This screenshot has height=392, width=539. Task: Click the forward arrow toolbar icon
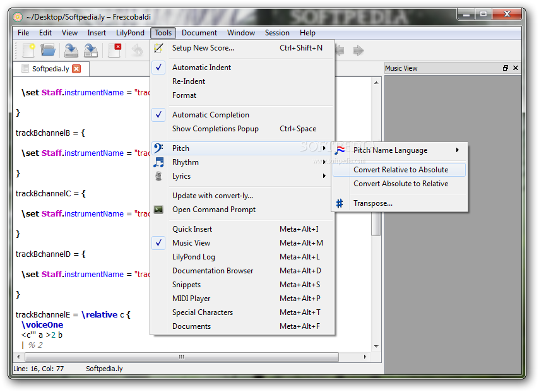pyautogui.click(x=358, y=50)
